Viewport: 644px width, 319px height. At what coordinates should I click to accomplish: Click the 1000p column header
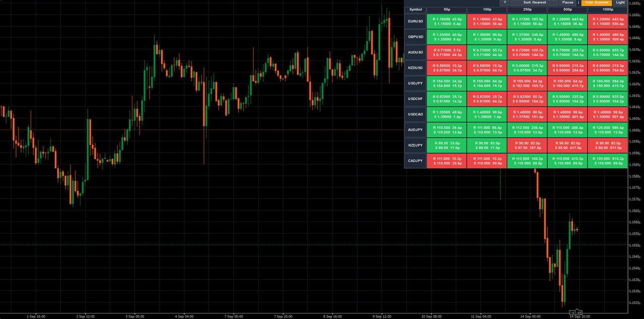(608, 10)
